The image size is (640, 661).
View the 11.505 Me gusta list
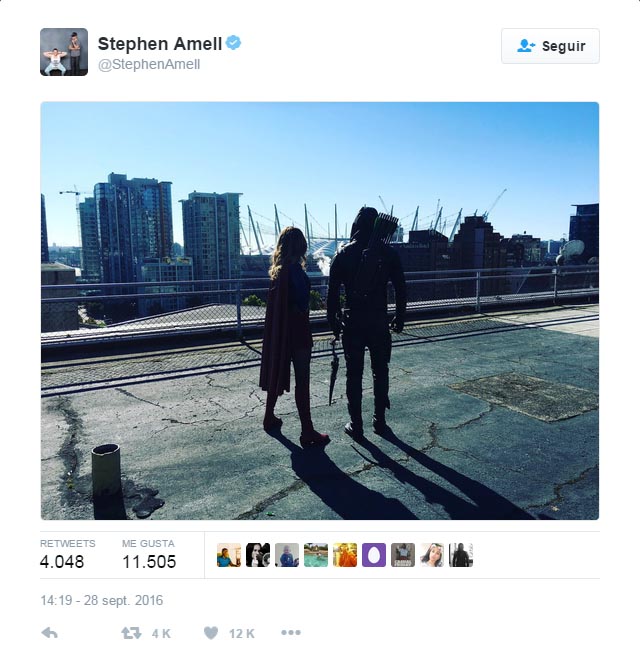(149, 555)
